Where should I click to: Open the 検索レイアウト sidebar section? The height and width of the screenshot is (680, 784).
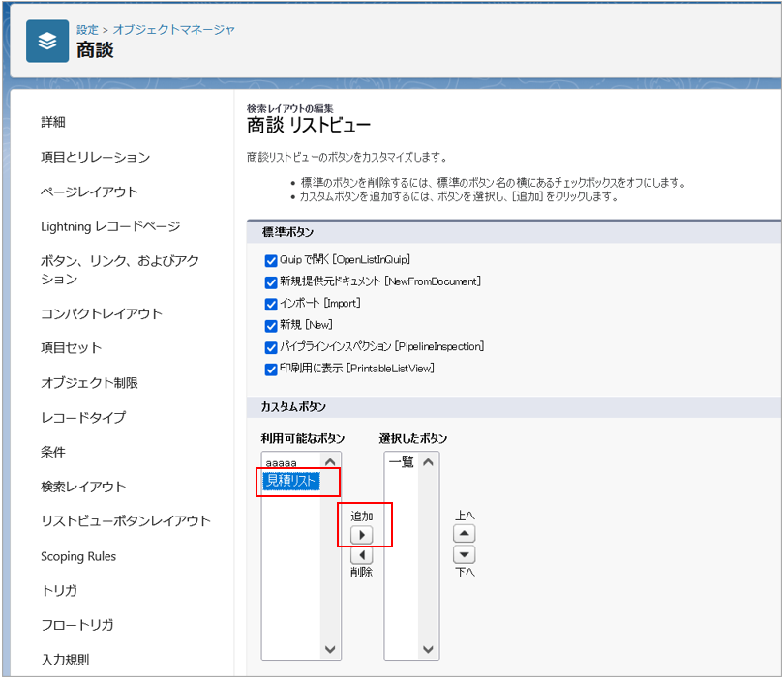tap(83, 487)
